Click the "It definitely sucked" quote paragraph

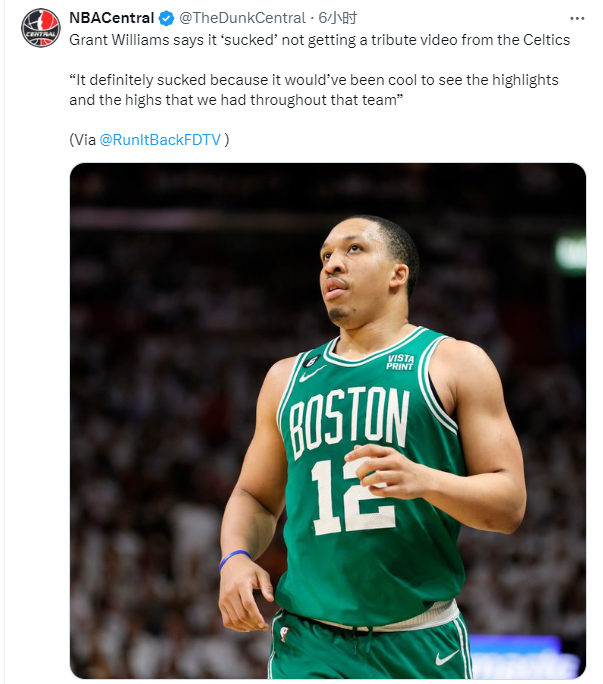coord(314,89)
